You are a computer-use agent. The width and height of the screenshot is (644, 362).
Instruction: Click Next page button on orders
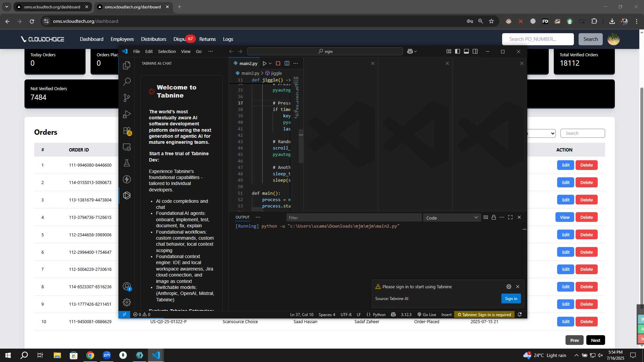(595, 340)
